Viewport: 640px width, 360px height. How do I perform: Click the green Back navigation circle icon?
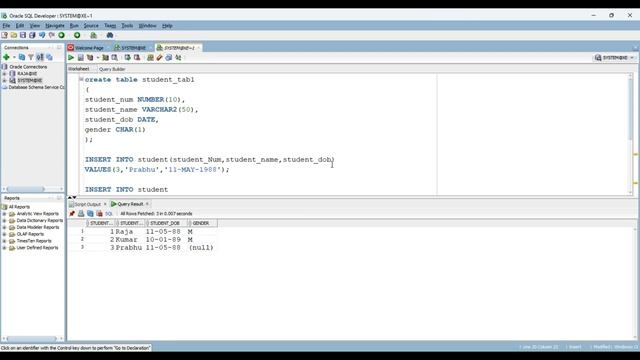(x=62, y=36)
